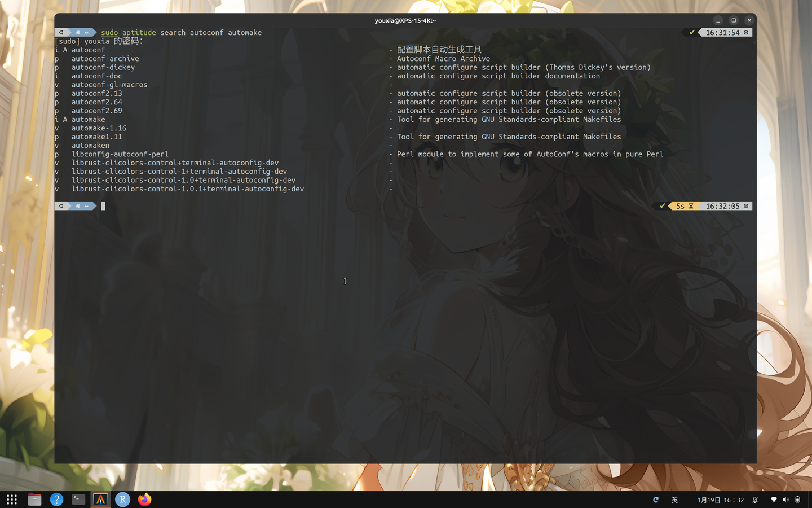Click the clock icon beside timestamp 16:31:54
The width and height of the screenshot is (812, 508).
click(x=745, y=32)
